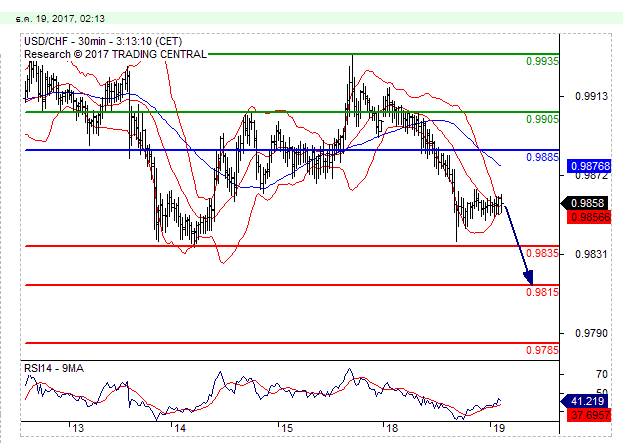This screenshot has height=444, width=623.
Task: Click the red price tag 0.98566
Action: (589, 217)
